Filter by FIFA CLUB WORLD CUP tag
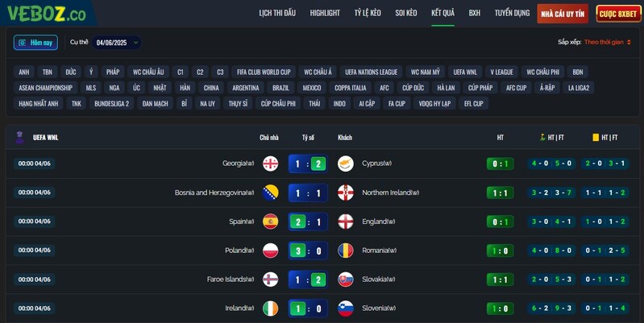This screenshot has height=323, width=644. point(264,72)
